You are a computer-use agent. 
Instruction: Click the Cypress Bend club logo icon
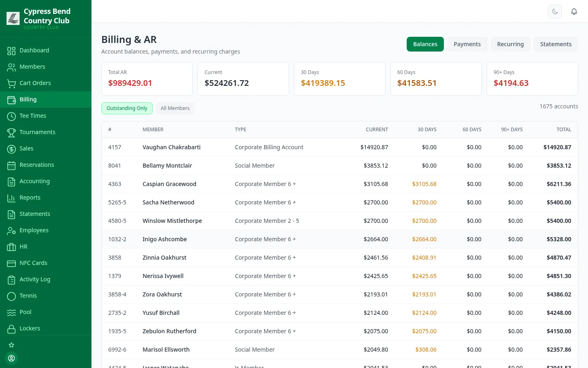pos(13,18)
